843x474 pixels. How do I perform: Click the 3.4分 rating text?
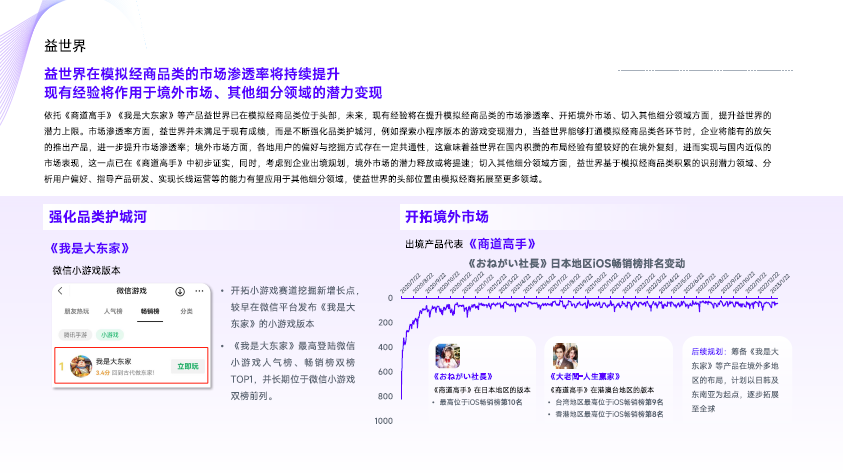pos(103,372)
